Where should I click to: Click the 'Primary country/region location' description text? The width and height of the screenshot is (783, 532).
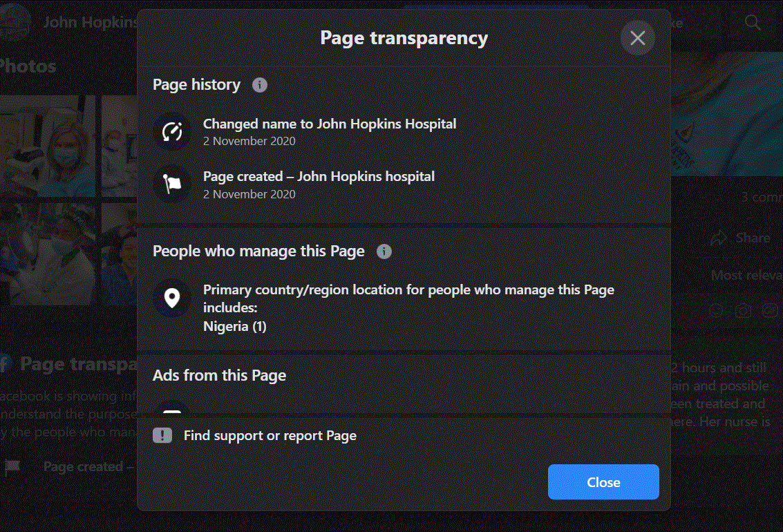tap(408, 298)
